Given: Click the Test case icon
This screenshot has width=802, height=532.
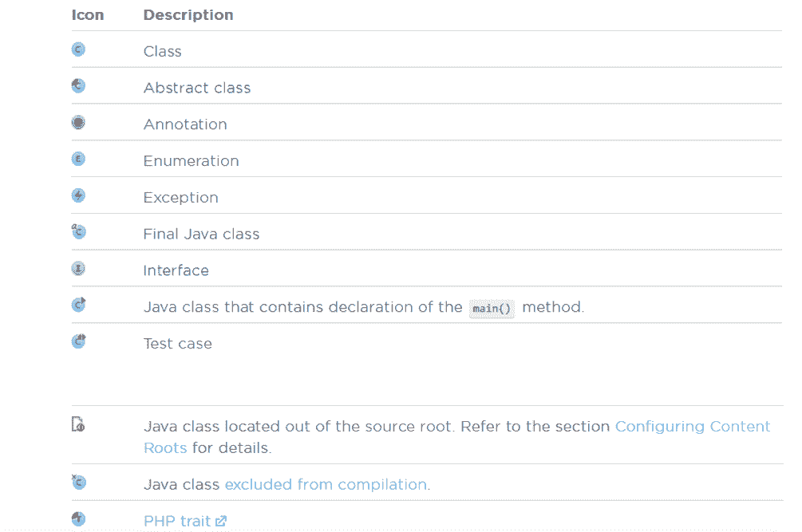Looking at the screenshot, I should click(78, 341).
